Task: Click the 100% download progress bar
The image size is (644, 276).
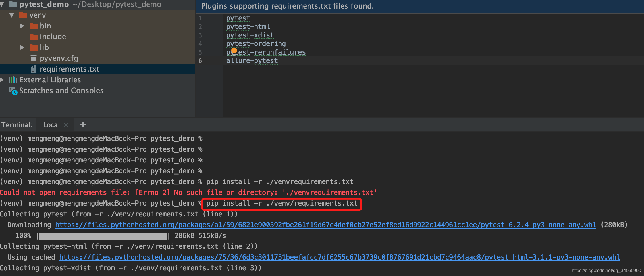Action: pos(103,236)
